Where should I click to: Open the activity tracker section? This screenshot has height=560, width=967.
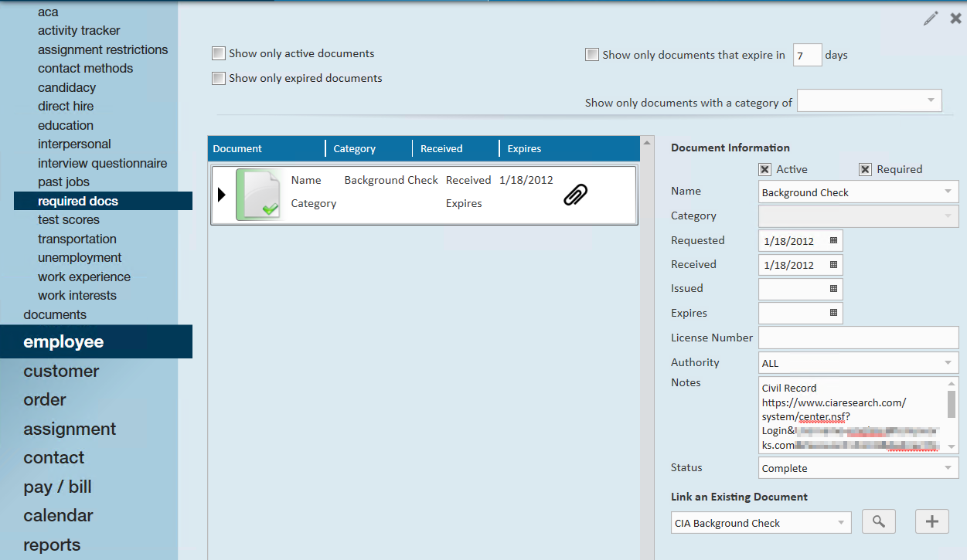tap(79, 30)
